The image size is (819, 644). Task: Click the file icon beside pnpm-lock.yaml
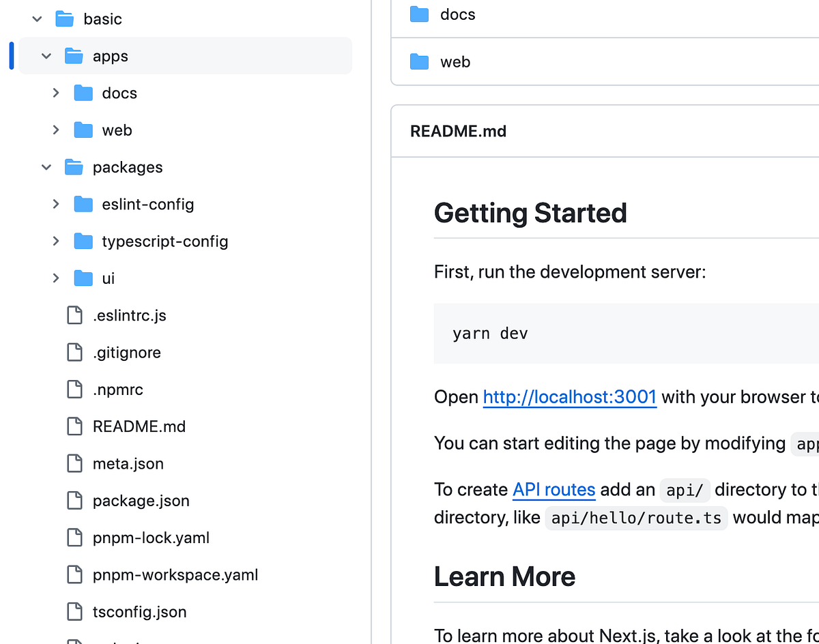(x=74, y=538)
